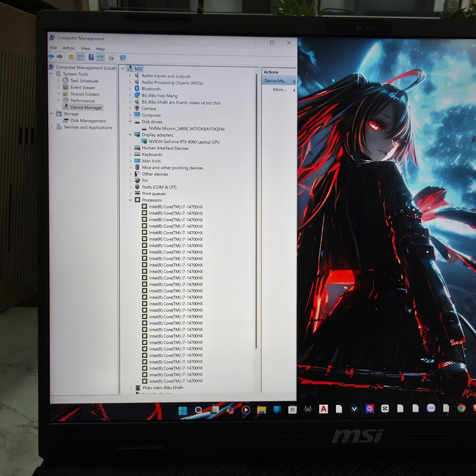Select Màn hình category

[151, 161]
